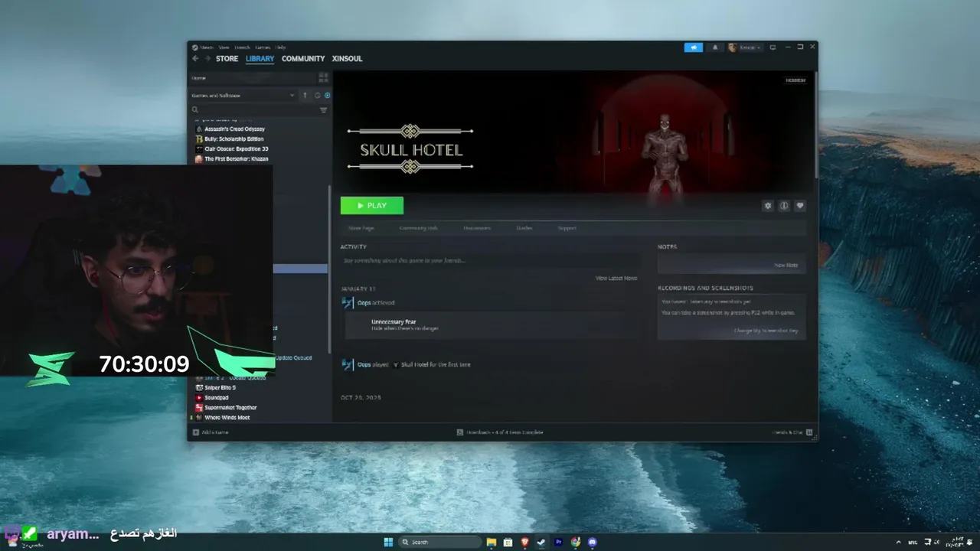
Task: Open the Community Hub tab
Action: click(x=419, y=228)
